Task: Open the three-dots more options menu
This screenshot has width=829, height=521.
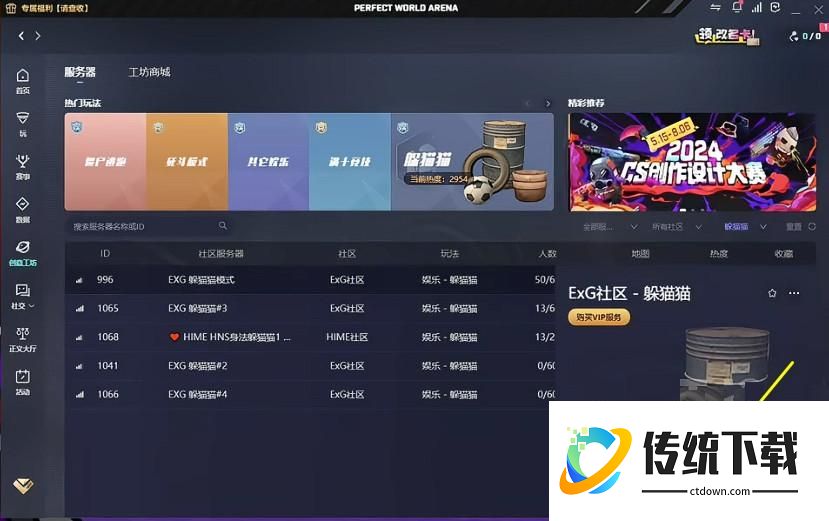Action: (794, 293)
